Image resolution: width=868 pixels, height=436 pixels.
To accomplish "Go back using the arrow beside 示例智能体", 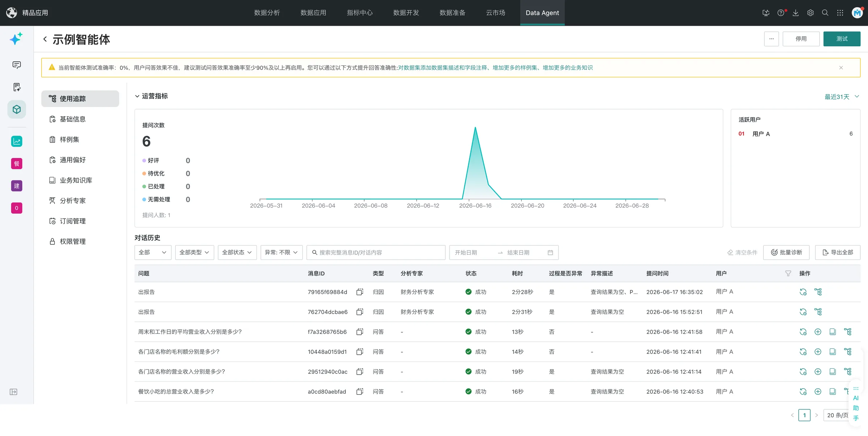I will point(45,39).
